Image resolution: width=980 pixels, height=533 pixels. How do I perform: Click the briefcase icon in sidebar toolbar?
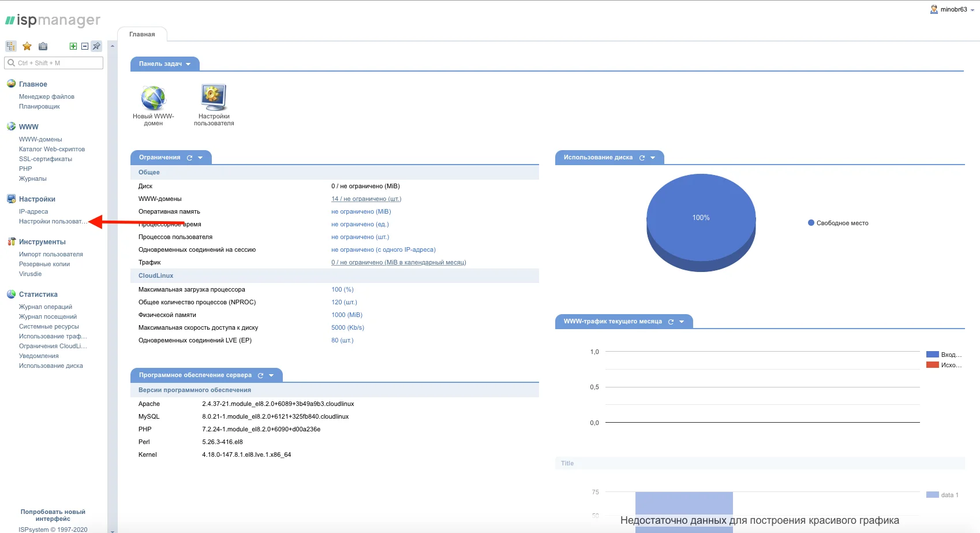(x=43, y=46)
